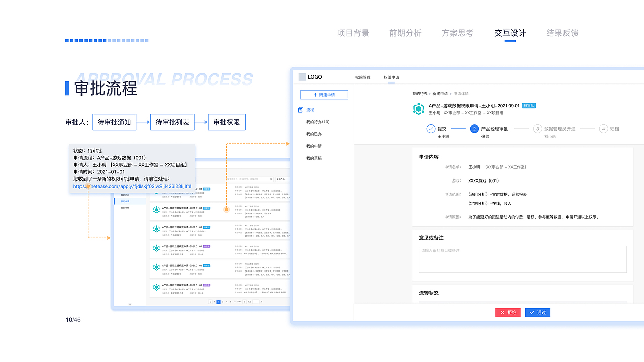This screenshot has height=362, width=644.
Task: Select page 3 in list pagination
Action: pos(223,302)
